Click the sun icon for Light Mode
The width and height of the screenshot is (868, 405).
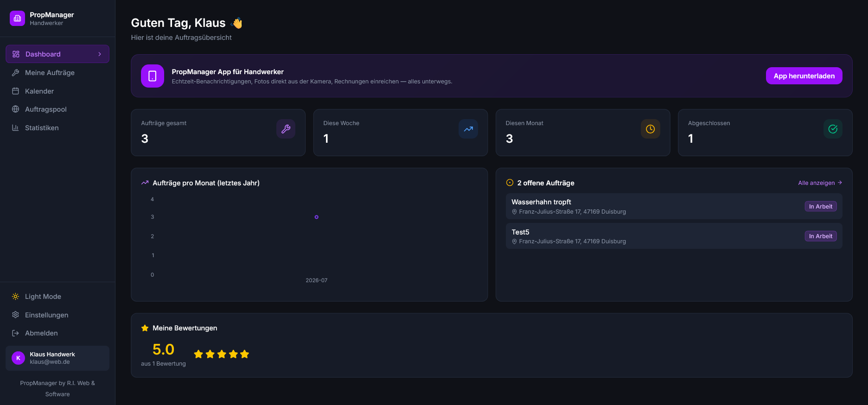pyautogui.click(x=15, y=297)
